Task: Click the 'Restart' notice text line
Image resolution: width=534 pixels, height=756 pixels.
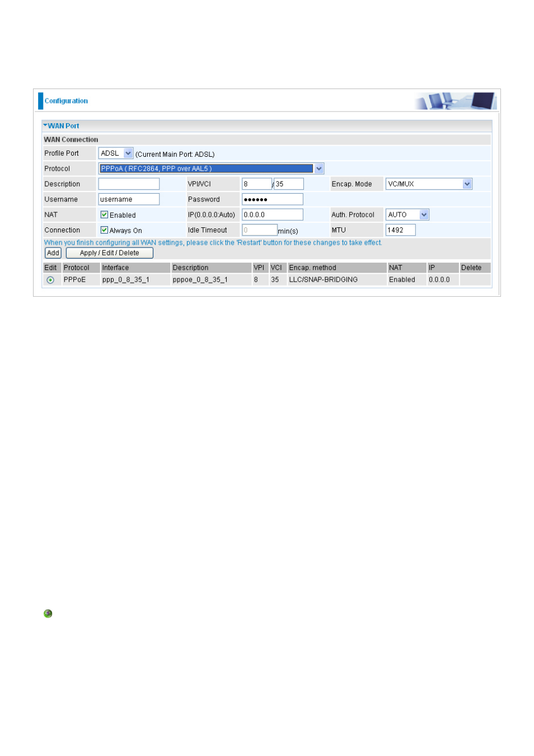Action: [x=213, y=243]
